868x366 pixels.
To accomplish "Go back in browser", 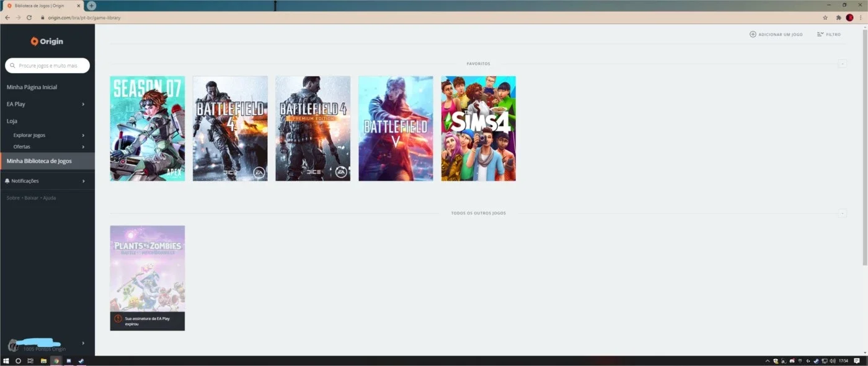I will click(x=7, y=17).
